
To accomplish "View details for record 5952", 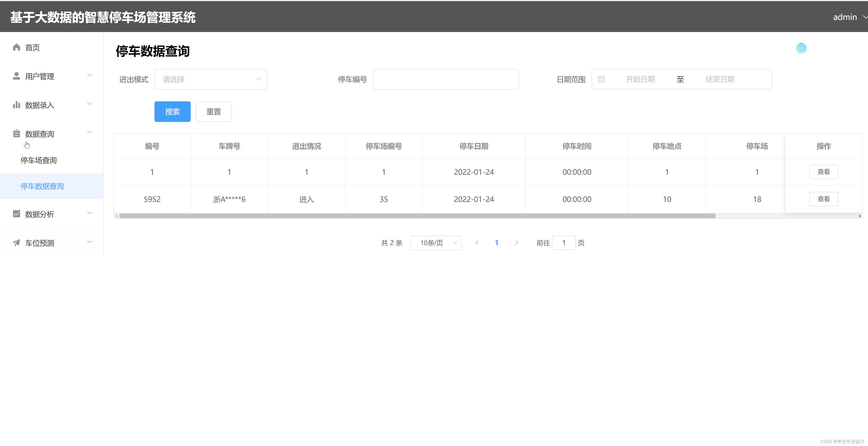I will pyautogui.click(x=823, y=199).
